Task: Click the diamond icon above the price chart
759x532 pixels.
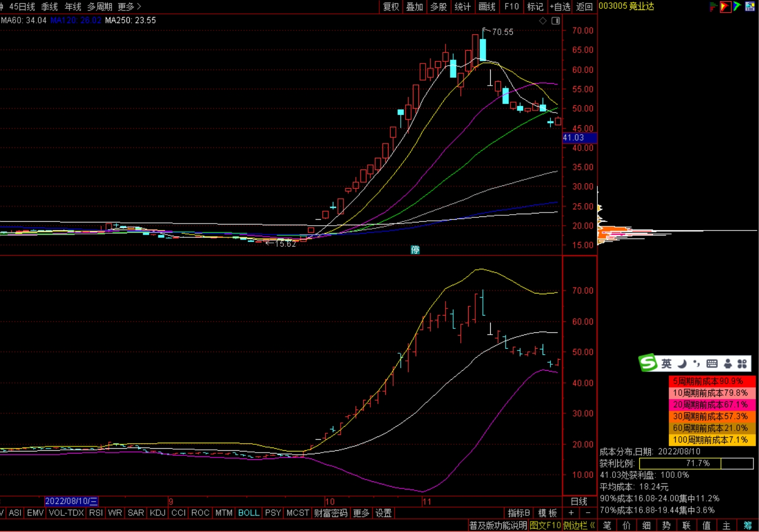Action: pyautogui.click(x=543, y=21)
